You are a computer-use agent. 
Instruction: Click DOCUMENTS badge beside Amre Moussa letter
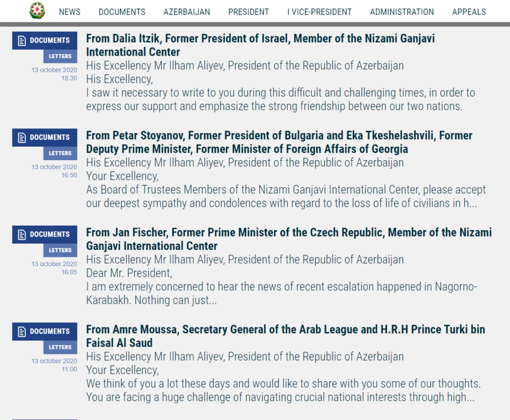[x=45, y=331]
